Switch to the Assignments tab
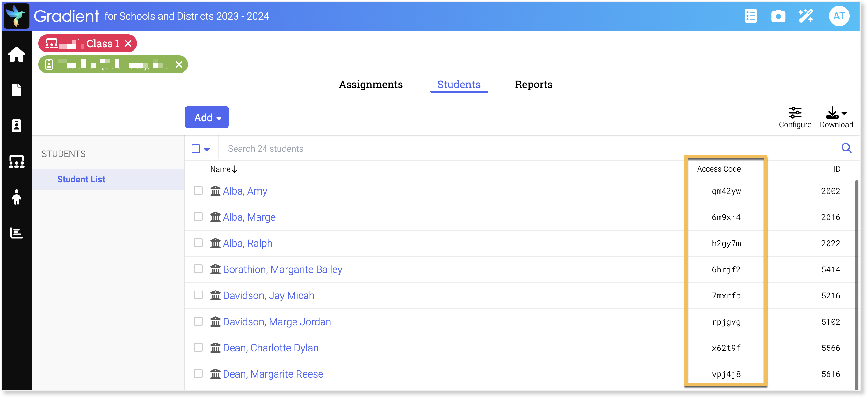This screenshot has width=868, height=398. [371, 84]
